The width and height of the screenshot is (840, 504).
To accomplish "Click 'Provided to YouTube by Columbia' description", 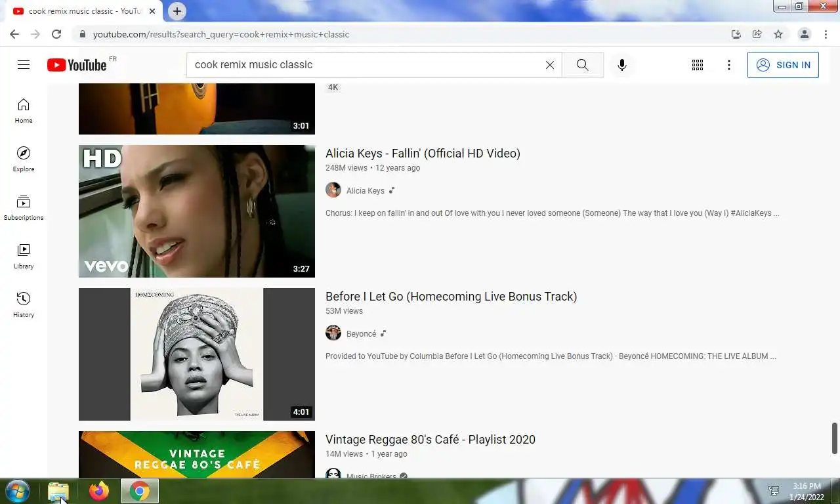I will (551, 356).
